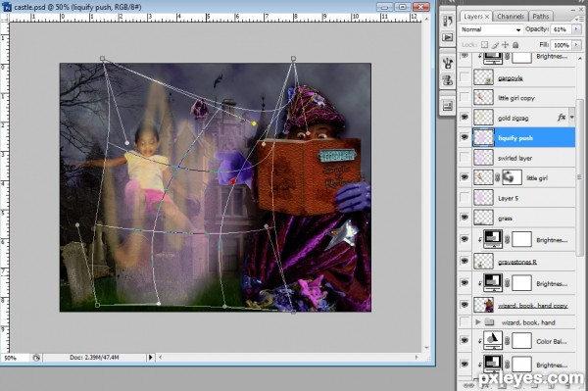Click the canvas horizontal scrollbar left arrow
This screenshot has height=391, width=588.
[x=161, y=358]
